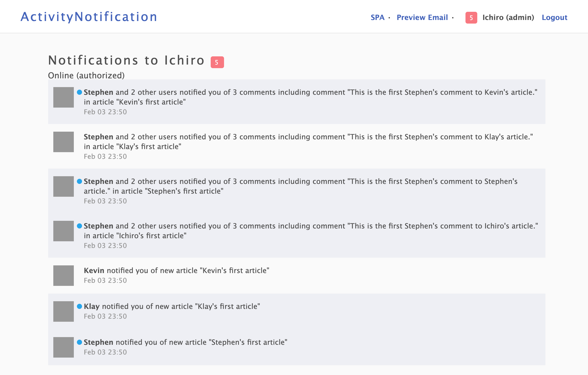Click avatar of Kevin's article comments notification

click(x=63, y=97)
